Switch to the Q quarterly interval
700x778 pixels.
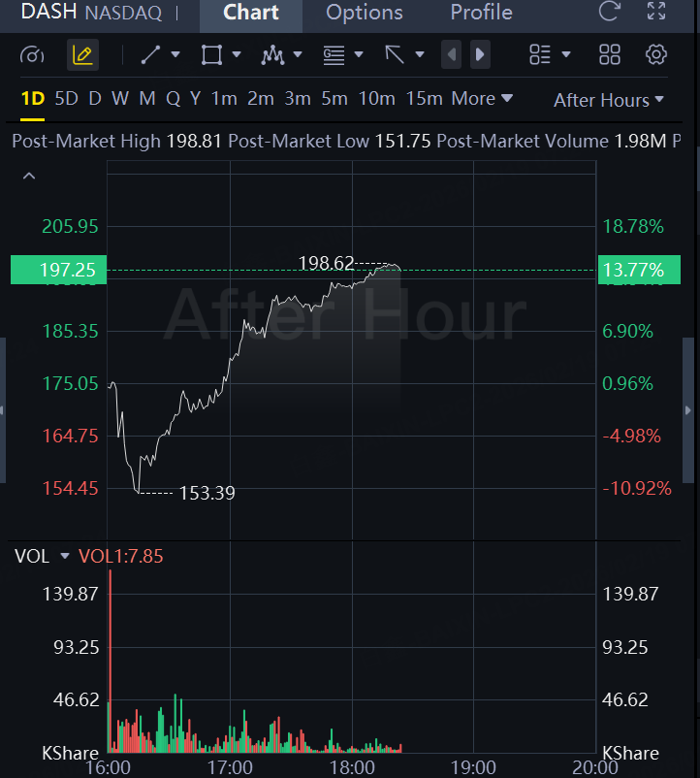pyautogui.click(x=173, y=99)
